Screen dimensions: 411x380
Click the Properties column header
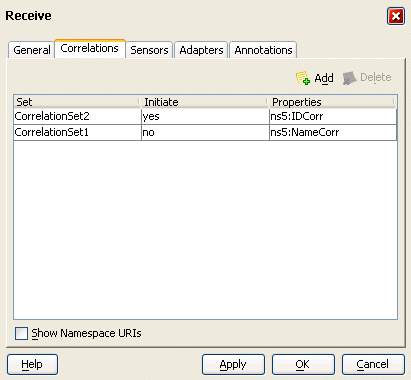click(332, 102)
